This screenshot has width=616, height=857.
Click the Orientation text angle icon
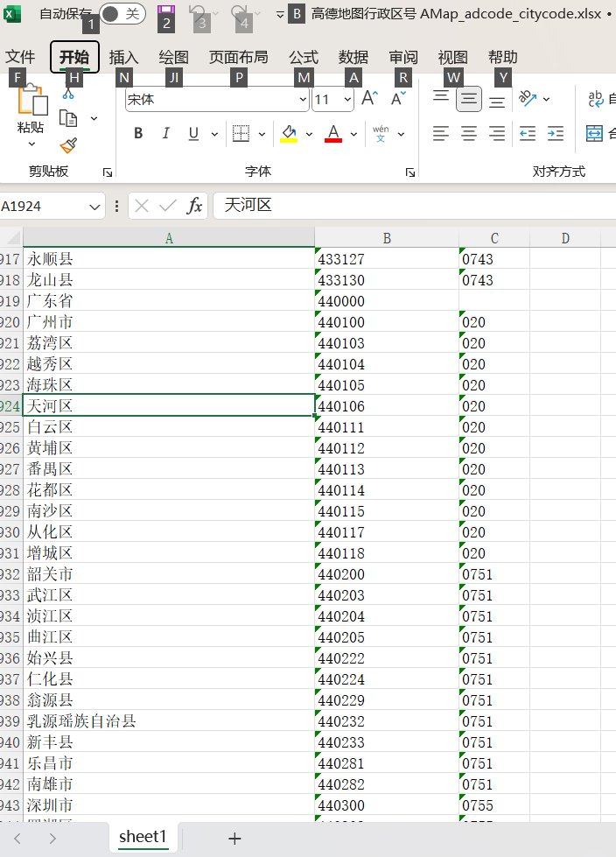coord(528,99)
